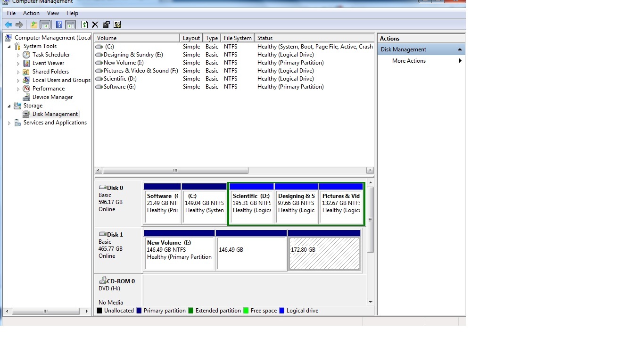
Task: Expand Services and Applications node
Action: (9, 123)
